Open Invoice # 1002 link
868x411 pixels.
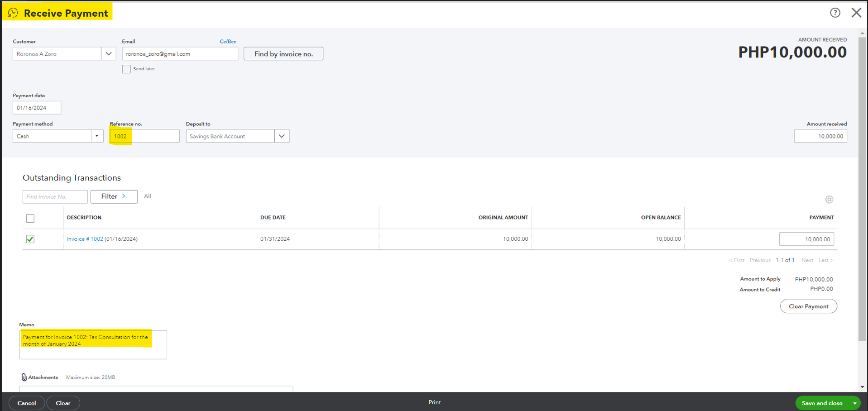(x=85, y=239)
